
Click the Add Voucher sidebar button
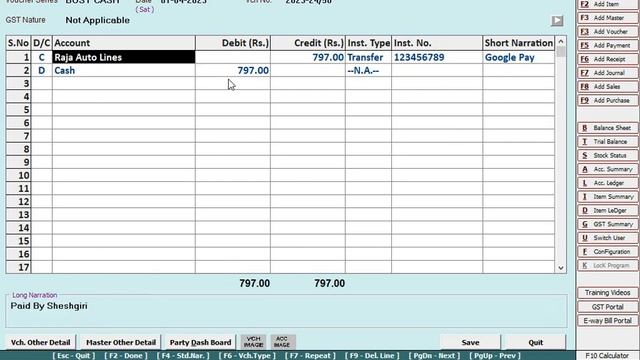[608, 32]
